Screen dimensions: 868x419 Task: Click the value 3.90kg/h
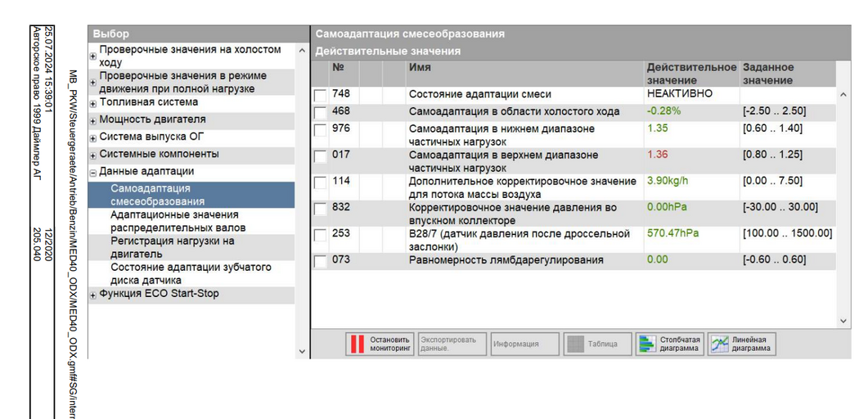pyautogui.click(x=669, y=180)
